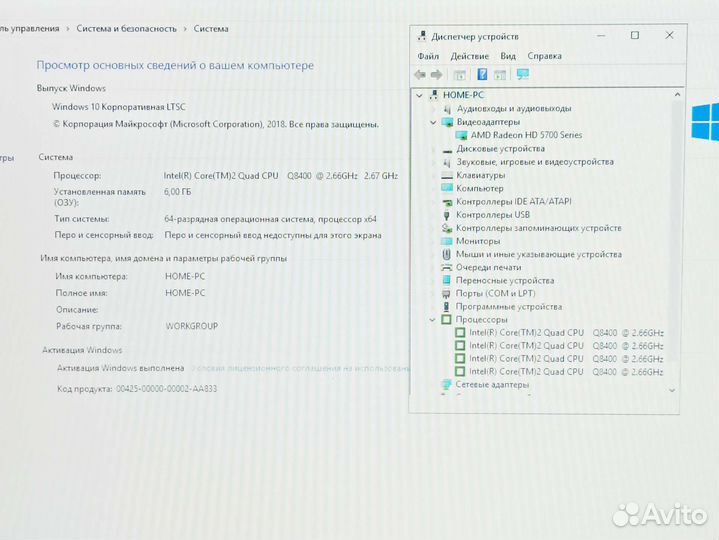Close the Диспетчер устройств window
Image resolution: width=719 pixels, height=540 pixels.
(x=669, y=35)
